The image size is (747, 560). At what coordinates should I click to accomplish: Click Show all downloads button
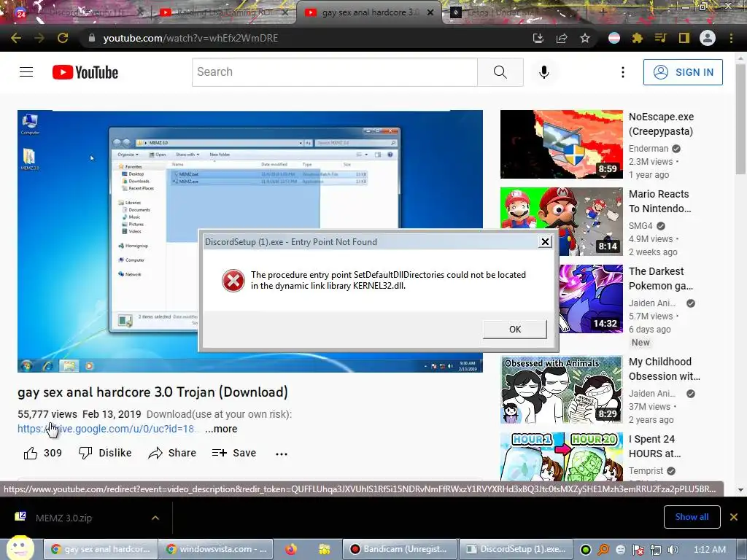coord(692,517)
